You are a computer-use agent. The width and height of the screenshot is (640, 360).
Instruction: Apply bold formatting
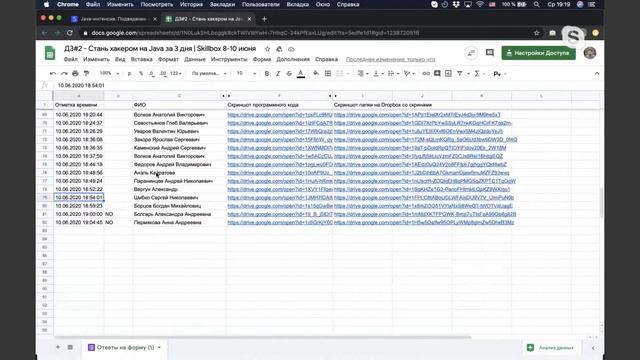[x=267, y=73]
